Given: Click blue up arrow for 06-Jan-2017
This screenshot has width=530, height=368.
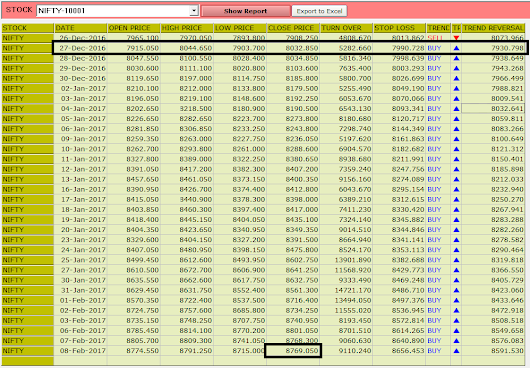Looking at the screenshot, I should click(456, 129).
